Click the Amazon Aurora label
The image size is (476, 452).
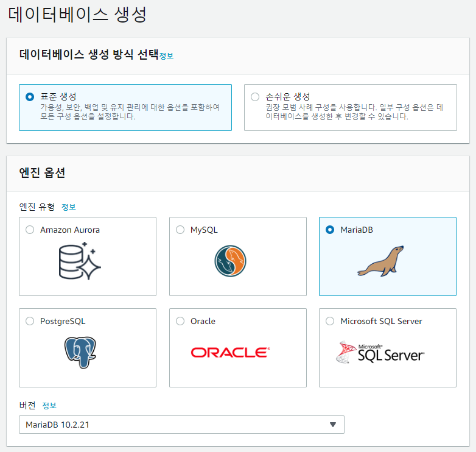pos(70,230)
